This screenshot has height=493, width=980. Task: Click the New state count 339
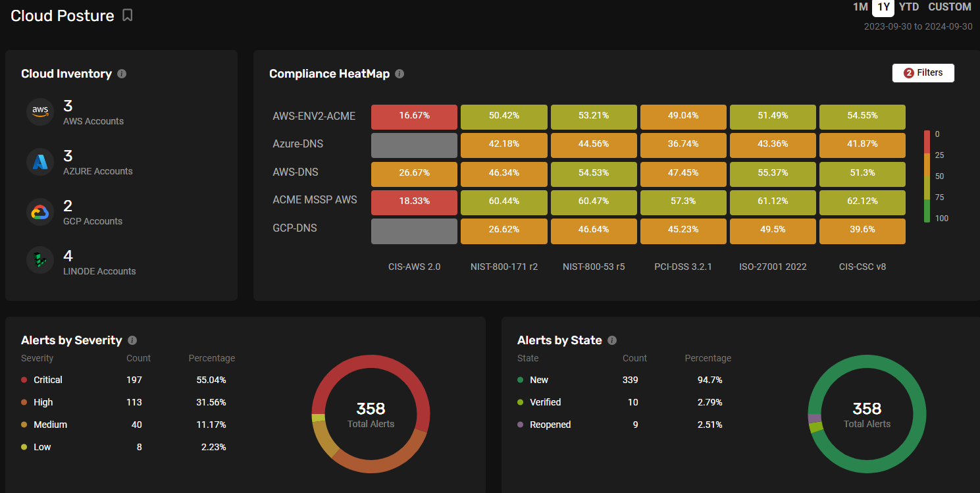pos(631,380)
